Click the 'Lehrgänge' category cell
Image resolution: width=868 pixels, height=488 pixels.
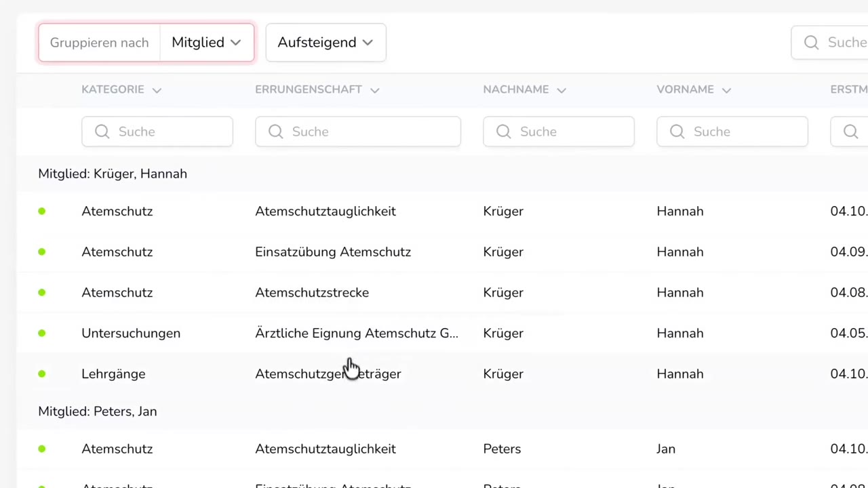[x=113, y=374]
